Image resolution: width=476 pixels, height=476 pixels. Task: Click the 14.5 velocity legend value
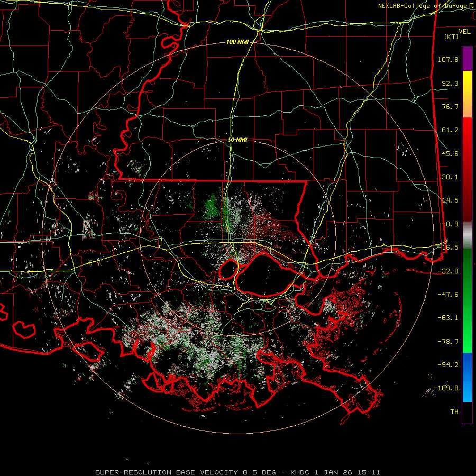[x=450, y=200]
